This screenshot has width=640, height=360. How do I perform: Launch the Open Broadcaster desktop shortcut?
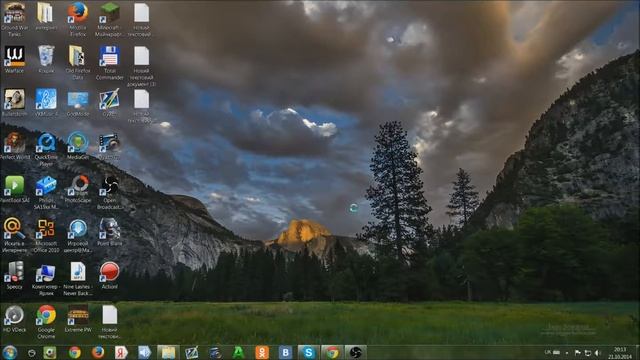pyautogui.click(x=109, y=193)
